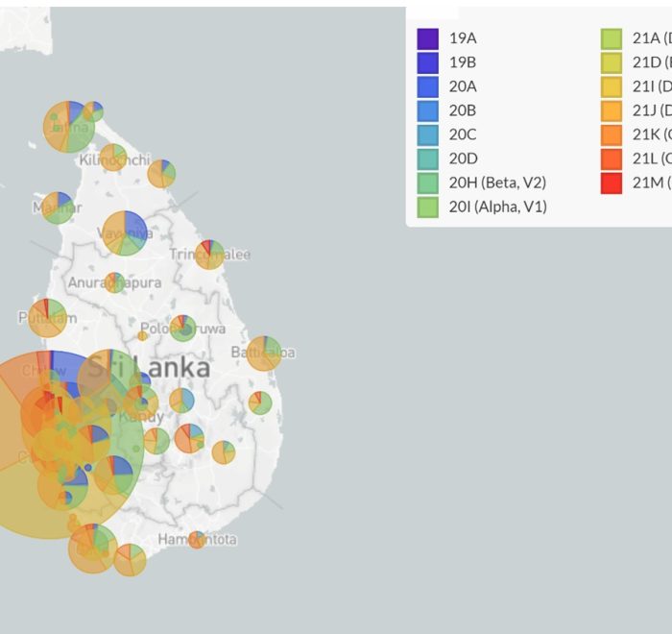Click the pie chart over Puttalam
Screen dimensions: 672x634
47,318
